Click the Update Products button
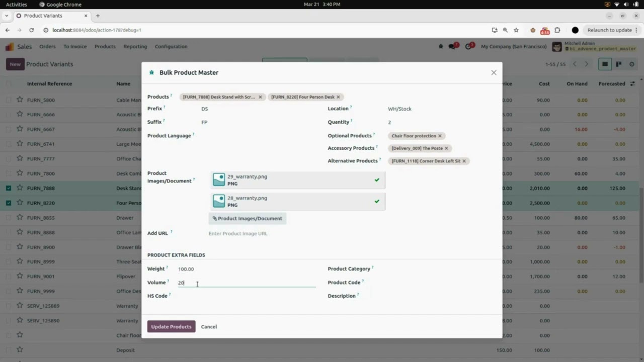This screenshot has width=644, height=362. [x=171, y=327]
